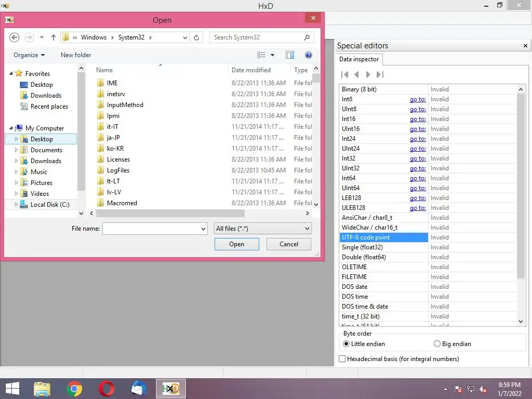The image size is (532, 399).
Task: Expand the Music tree node
Action: 16,171
